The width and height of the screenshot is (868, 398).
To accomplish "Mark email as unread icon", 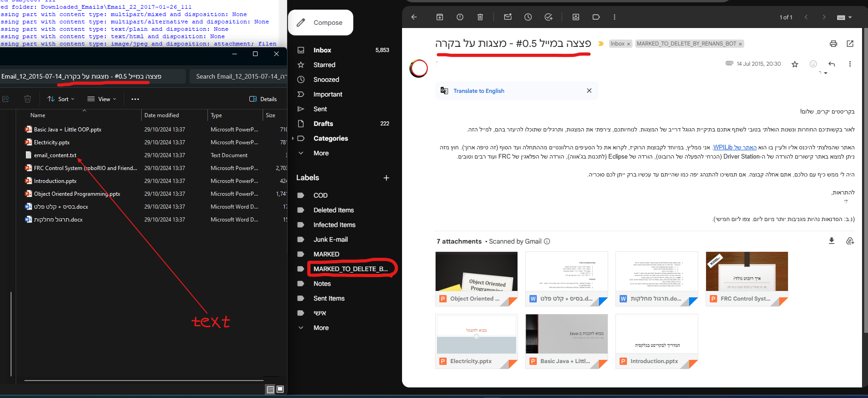I will (x=508, y=17).
